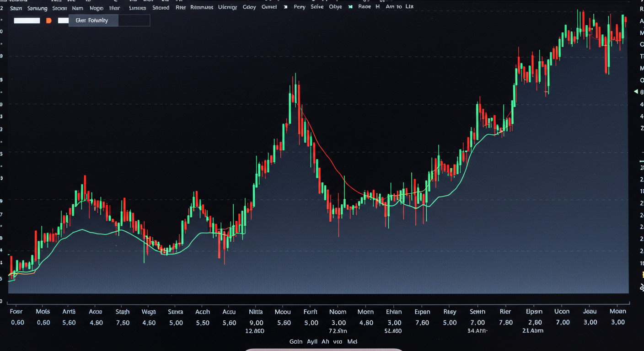Image resolution: width=644 pixels, height=351 pixels.
Task: Click the empty field right of Eler Fohunity
Action: point(134,21)
